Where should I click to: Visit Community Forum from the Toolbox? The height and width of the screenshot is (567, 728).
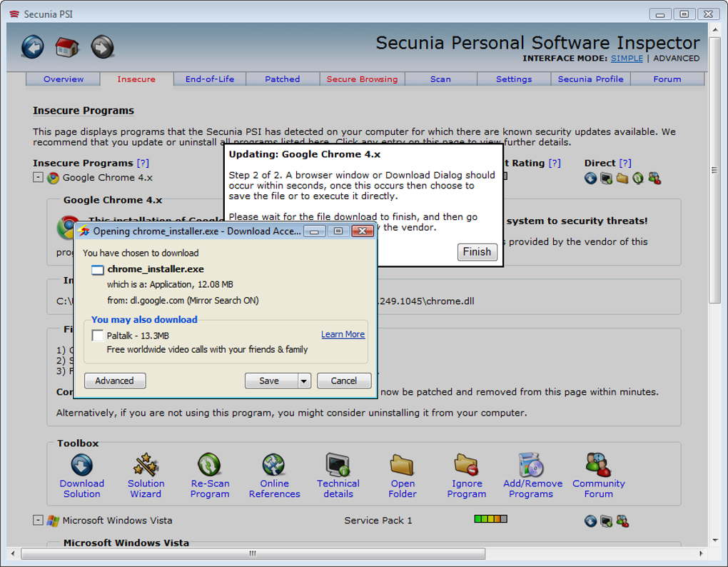599,476
